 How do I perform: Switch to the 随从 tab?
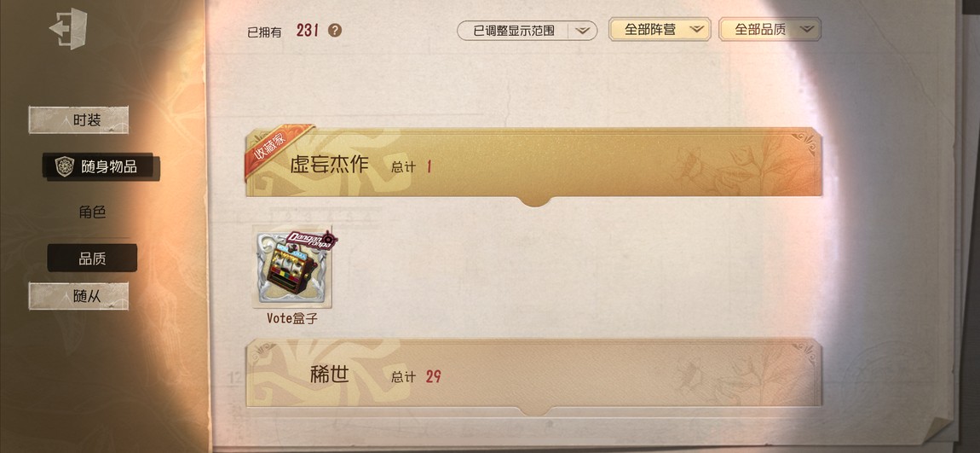tap(78, 296)
